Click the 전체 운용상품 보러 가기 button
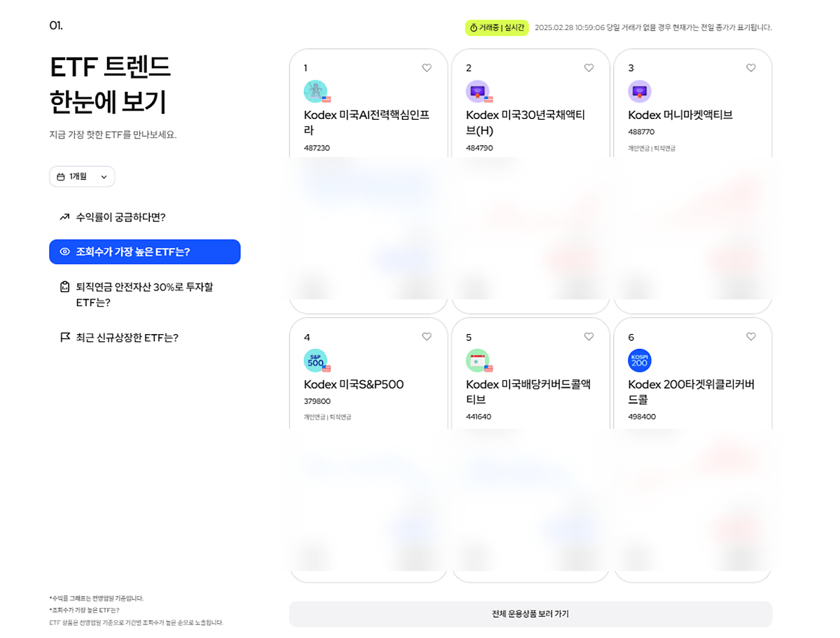Viewport: 840px width, 638px height. coord(531,613)
